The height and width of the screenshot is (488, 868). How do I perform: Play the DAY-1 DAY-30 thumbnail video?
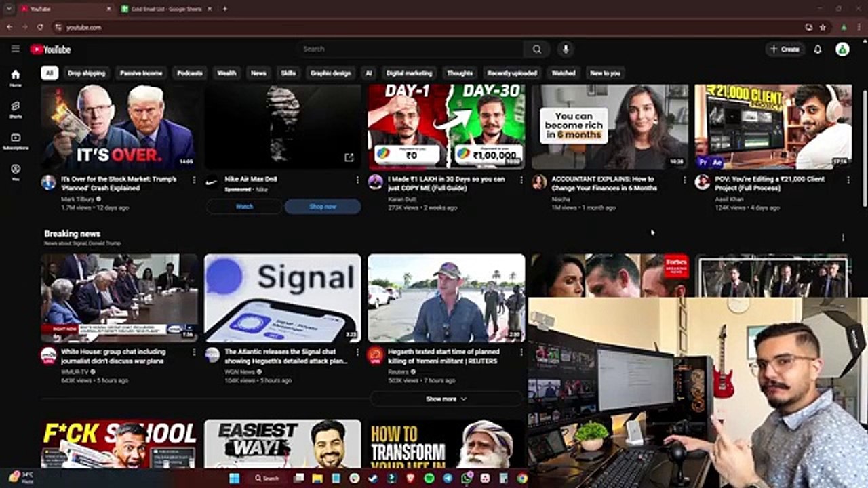point(446,127)
